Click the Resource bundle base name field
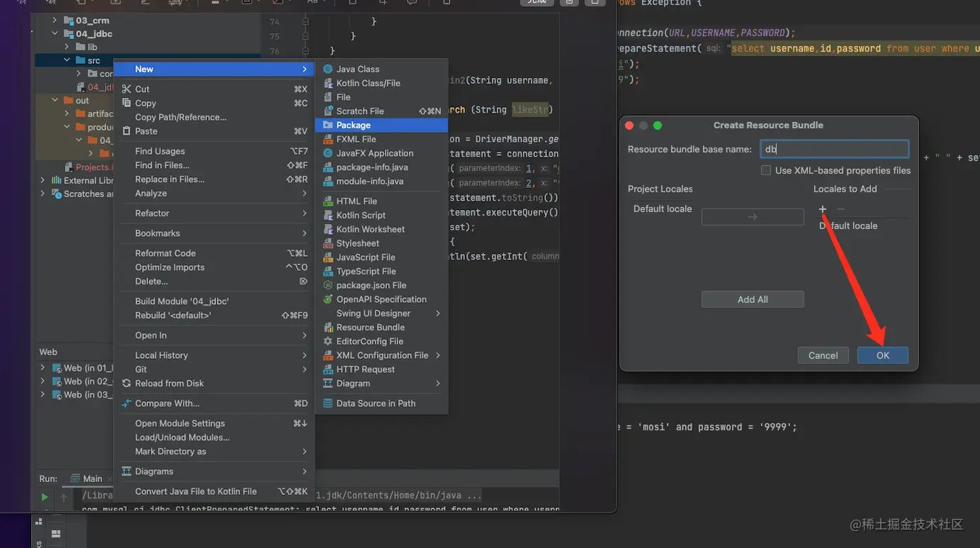980x548 pixels. coord(834,149)
